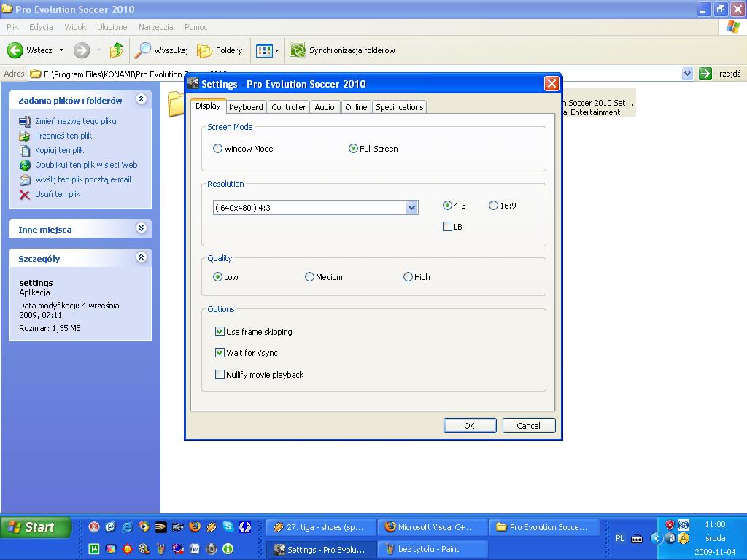Launch Internet Explorer from Quick Launch

128,526
